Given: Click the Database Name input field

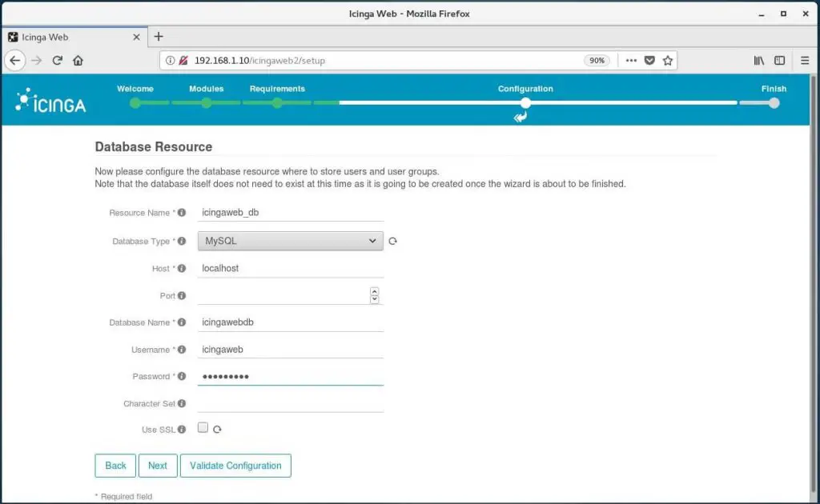Looking at the screenshot, I should tap(290, 322).
